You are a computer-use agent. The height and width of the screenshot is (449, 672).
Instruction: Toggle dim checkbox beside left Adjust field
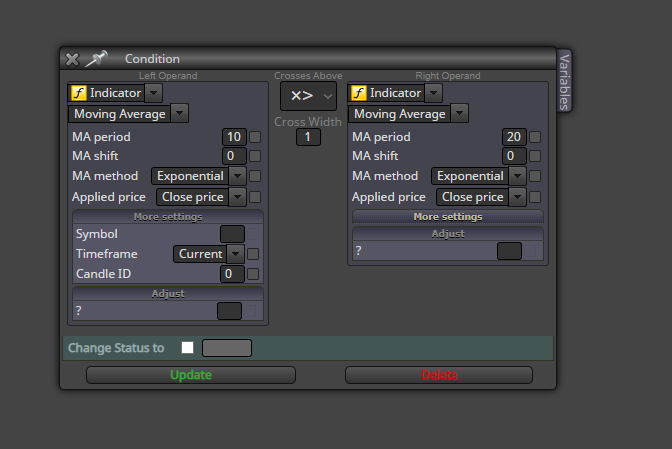pyautogui.click(x=250, y=311)
